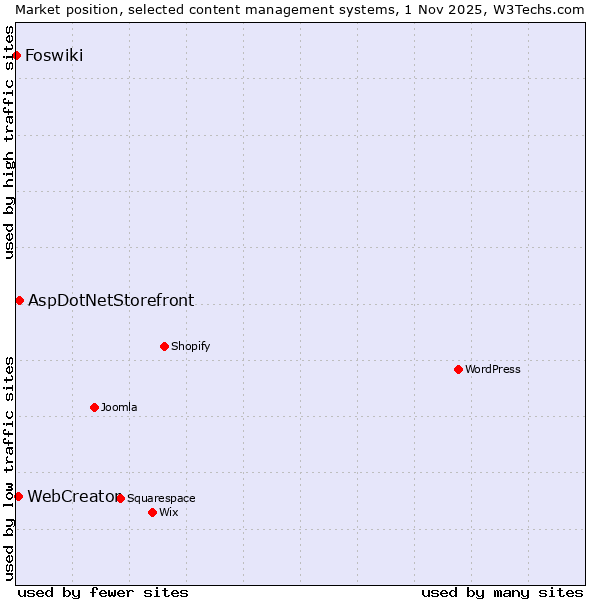Screen dimensions: 600x600
Task: Click the 'used by many sites' axis label
Action: 502,592
